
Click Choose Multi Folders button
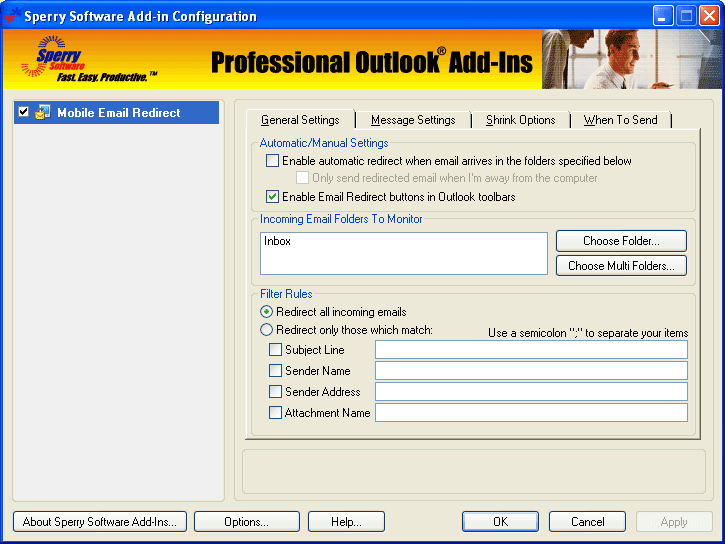tap(621, 266)
